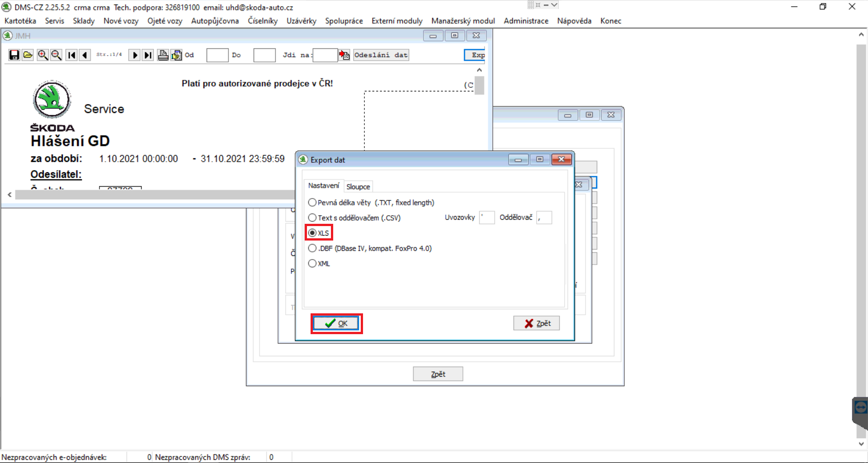Click the Oddělovač input field

coord(544,217)
